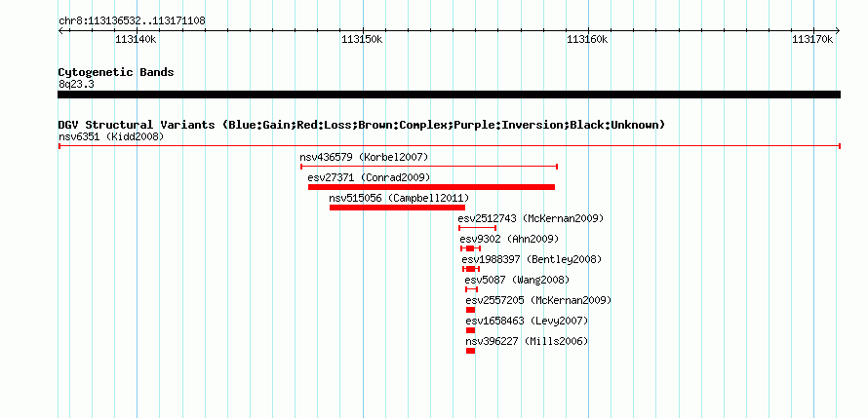Open esv1658463 (Levy2007) label

click(527, 321)
